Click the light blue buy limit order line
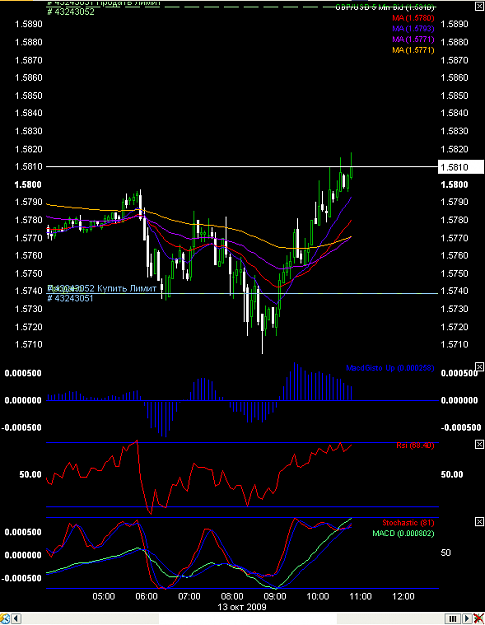485x625 pixels. point(242,294)
